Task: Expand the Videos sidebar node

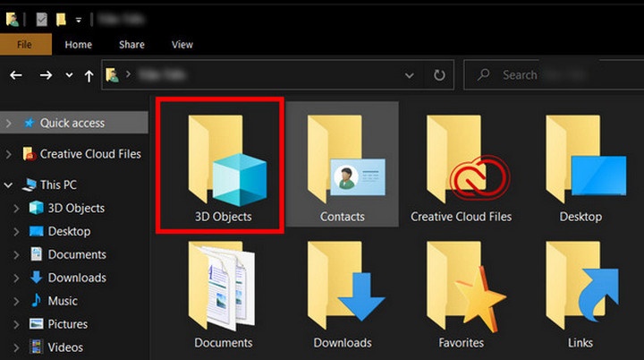Action: coord(16,347)
